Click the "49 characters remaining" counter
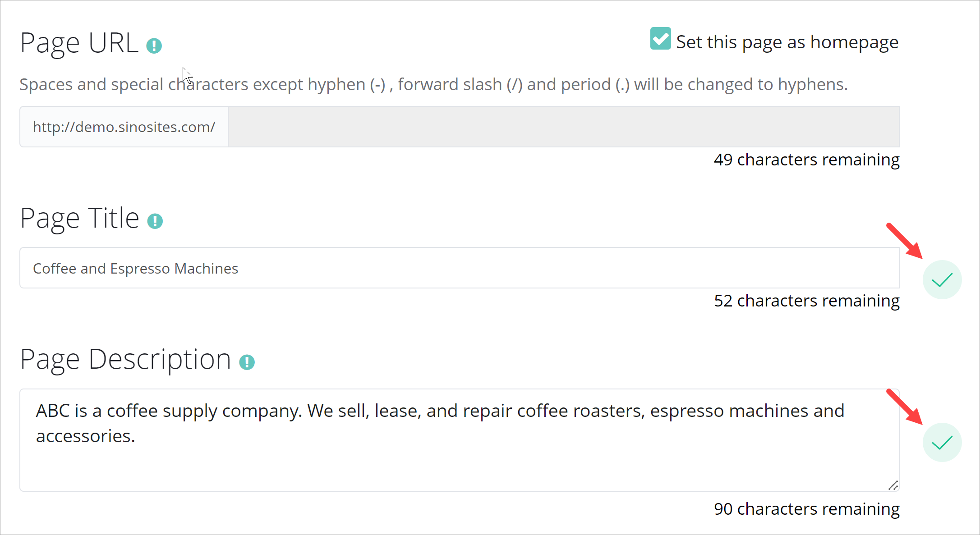 click(x=806, y=160)
